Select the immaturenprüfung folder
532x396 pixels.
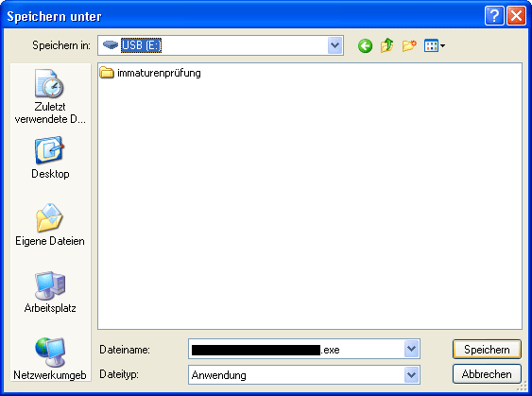coord(150,73)
